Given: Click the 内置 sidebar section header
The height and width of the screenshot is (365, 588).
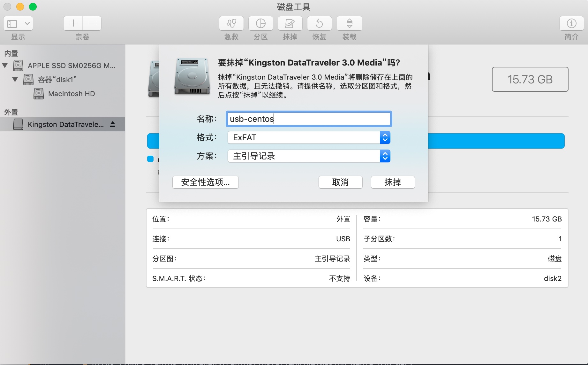Looking at the screenshot, I should [x=11, y=53].
